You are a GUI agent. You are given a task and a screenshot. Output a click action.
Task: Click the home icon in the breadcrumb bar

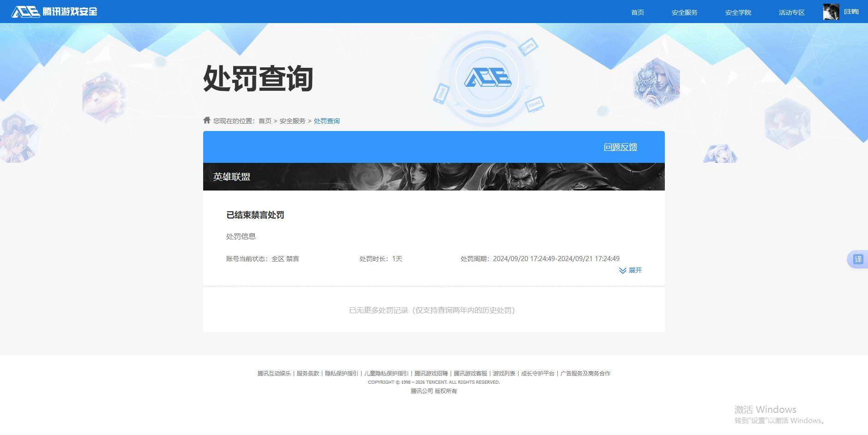point(206,120)
